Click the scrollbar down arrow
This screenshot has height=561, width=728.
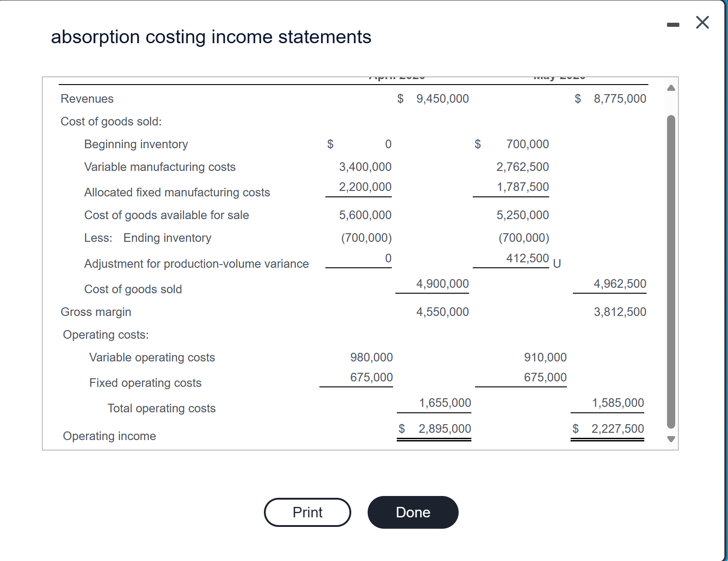[x=670, y=439]
